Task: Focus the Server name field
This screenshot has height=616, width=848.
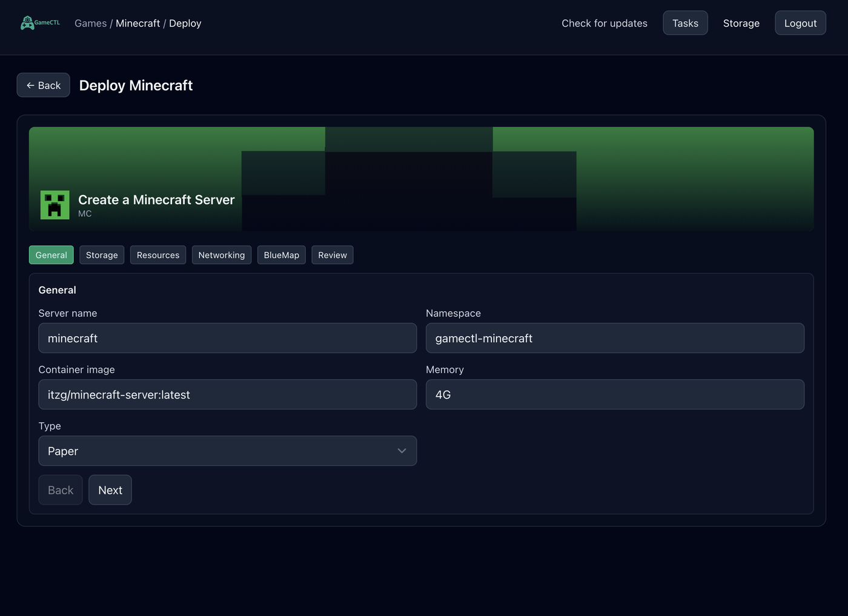Action: pos(228,338)
